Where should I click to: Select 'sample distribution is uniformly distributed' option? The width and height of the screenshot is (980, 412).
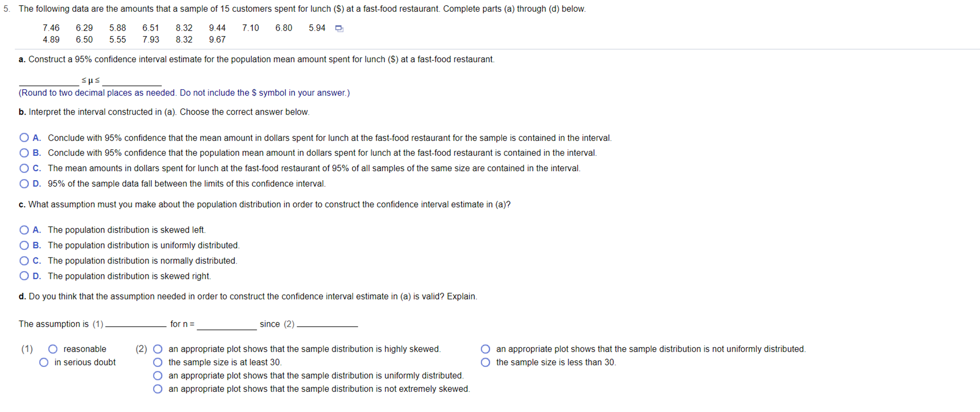158,376
